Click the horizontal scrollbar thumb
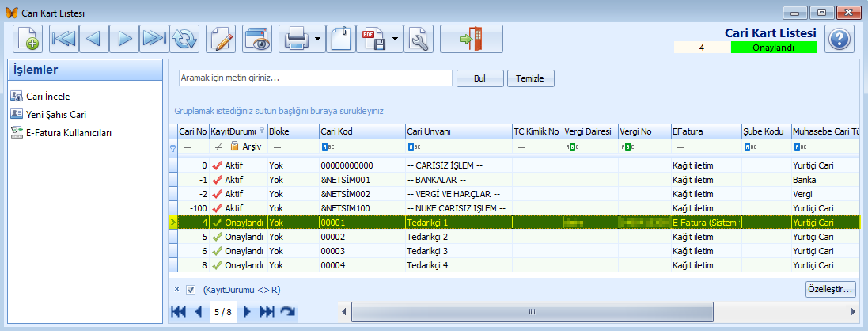Viewport: 868px width, 331px height. (x=532, y=312)
